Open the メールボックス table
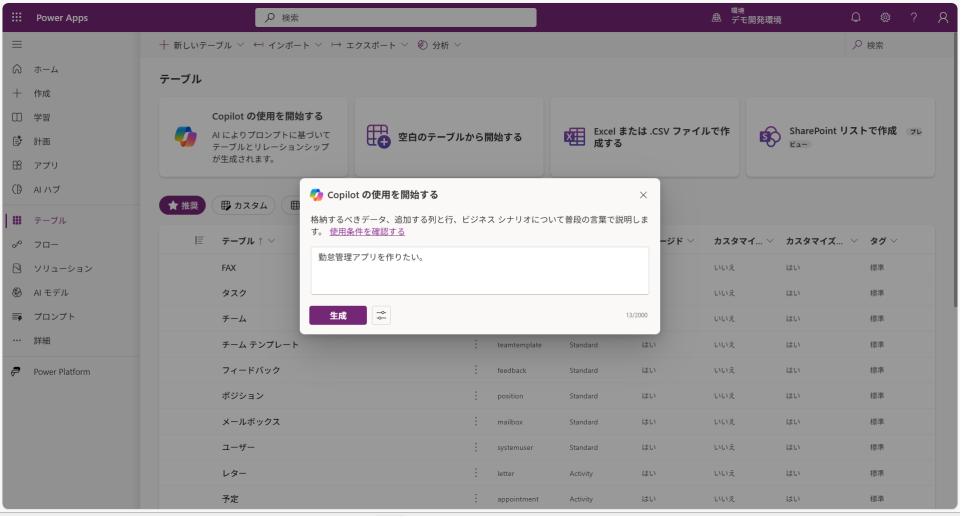The image size is (960, 516). tap(250, 422)
